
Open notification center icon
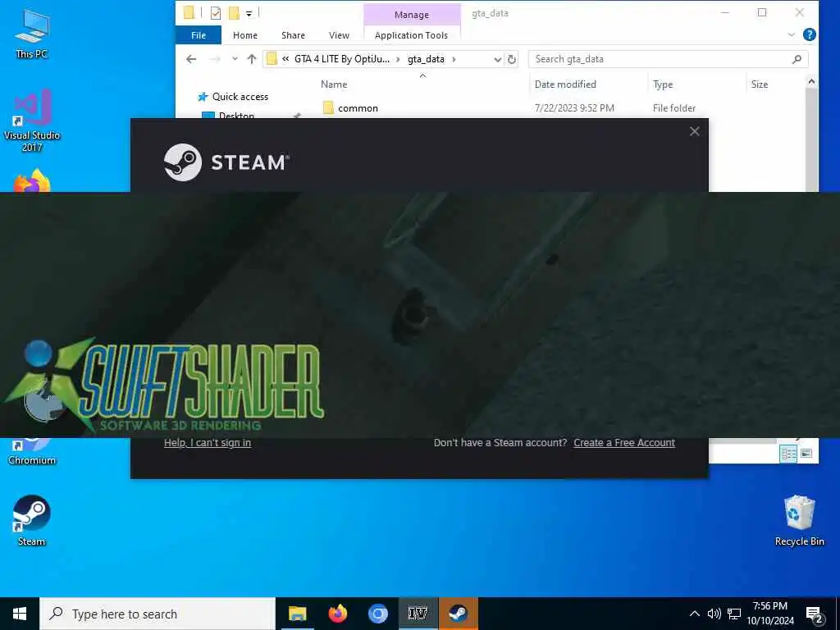[x=815, y=615]
